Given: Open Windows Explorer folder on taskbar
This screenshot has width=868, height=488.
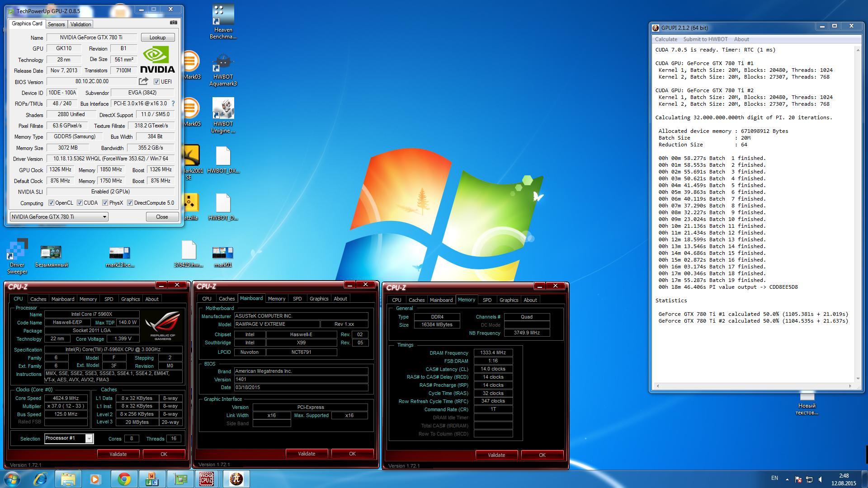Looking at the screenshot, I should pos(68,479).
